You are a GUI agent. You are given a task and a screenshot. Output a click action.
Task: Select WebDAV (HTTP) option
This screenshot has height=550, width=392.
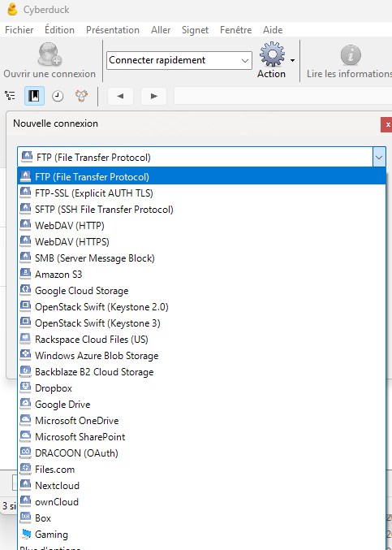pos(202,226)
